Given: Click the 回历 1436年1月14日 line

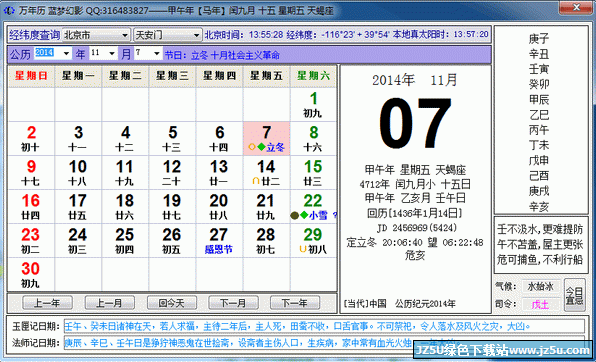Looking at the screenshot, I should (x=415, y=213).
